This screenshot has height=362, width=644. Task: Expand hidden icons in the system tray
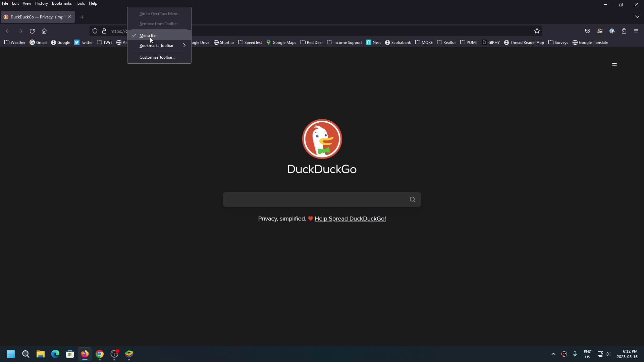click(553, 354)
